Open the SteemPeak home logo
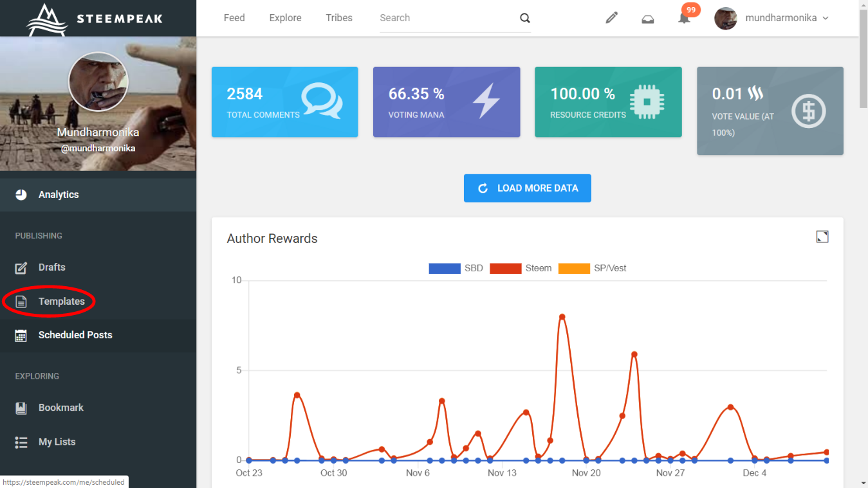This screenshot has height=488, width=868. click(95, 19)
